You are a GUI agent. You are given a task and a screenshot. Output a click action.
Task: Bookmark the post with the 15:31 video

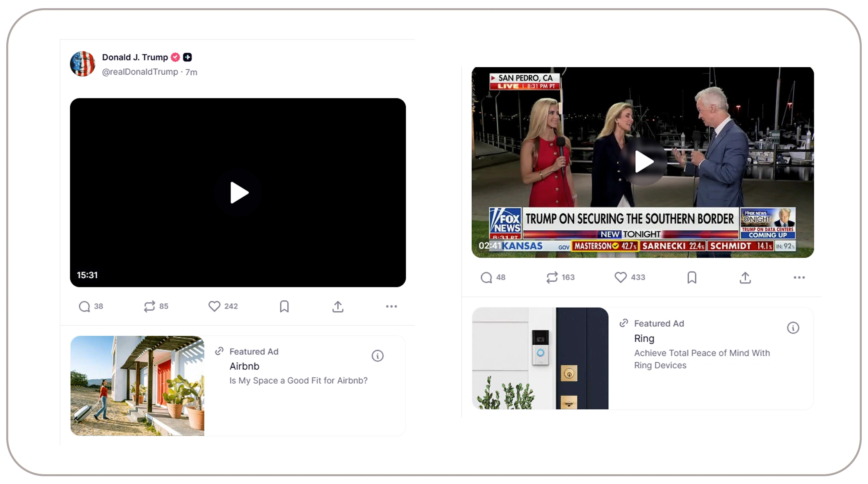click(x=284, y=306)
